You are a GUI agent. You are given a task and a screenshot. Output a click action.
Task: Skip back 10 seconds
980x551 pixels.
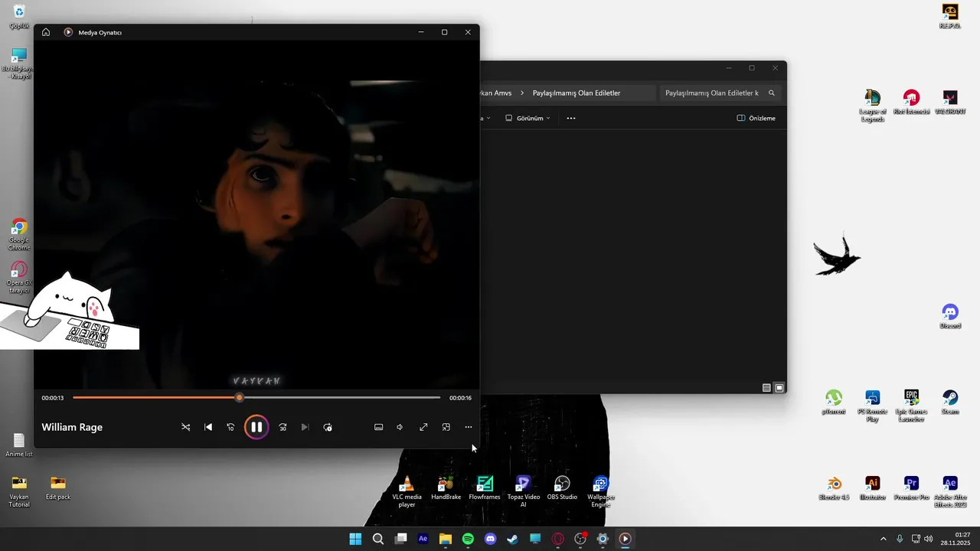230,427
